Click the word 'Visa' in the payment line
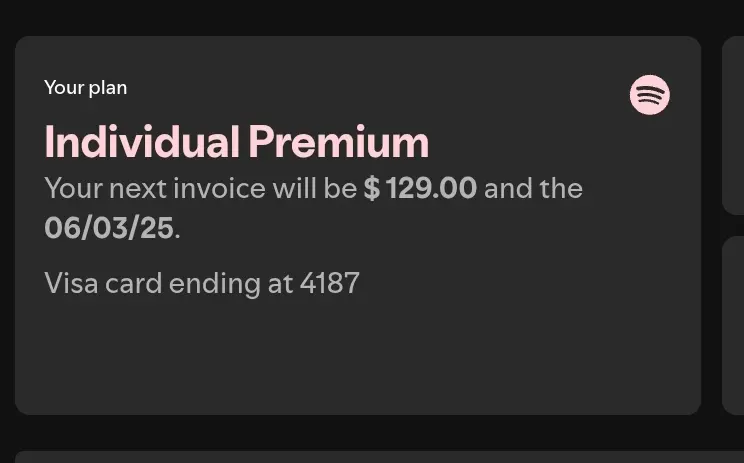Viewport: 744px width, 463px height. coord(71,283)
